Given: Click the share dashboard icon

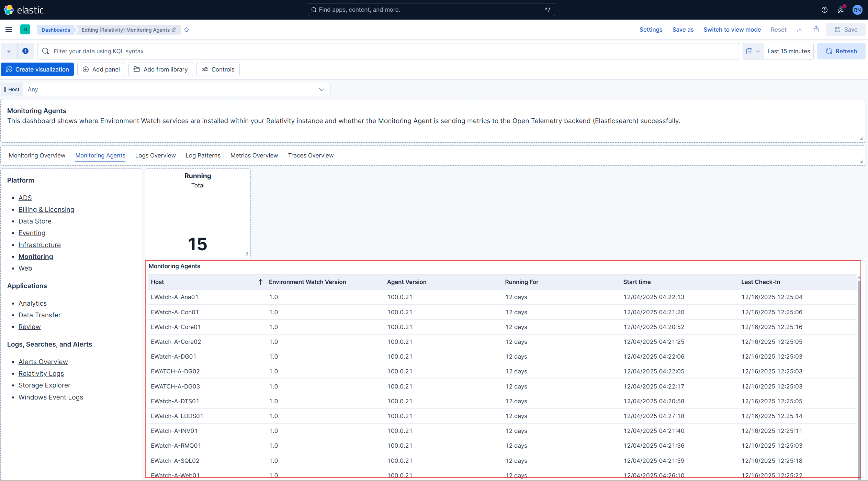Looking at the screenshot, I should click(x=816, y=30).
